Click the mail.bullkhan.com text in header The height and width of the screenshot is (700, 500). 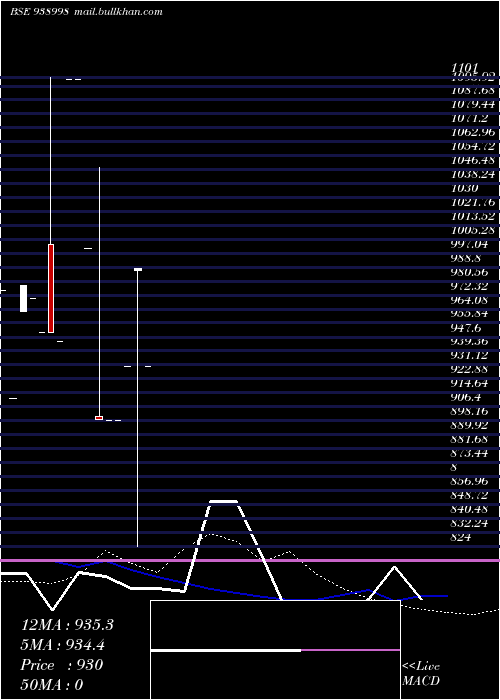point(118,12)
